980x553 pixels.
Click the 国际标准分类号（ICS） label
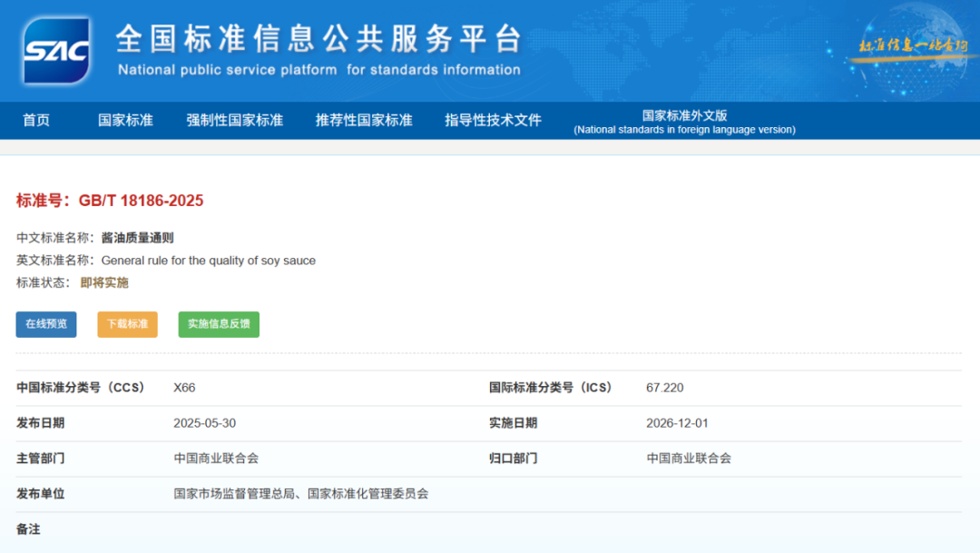tap(551, 388)
